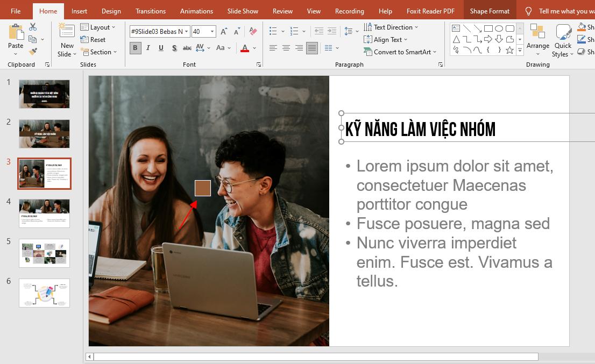Select the oval shape in the shapes gallery
This screenshot has height=364, width=595.
(500, 28)
